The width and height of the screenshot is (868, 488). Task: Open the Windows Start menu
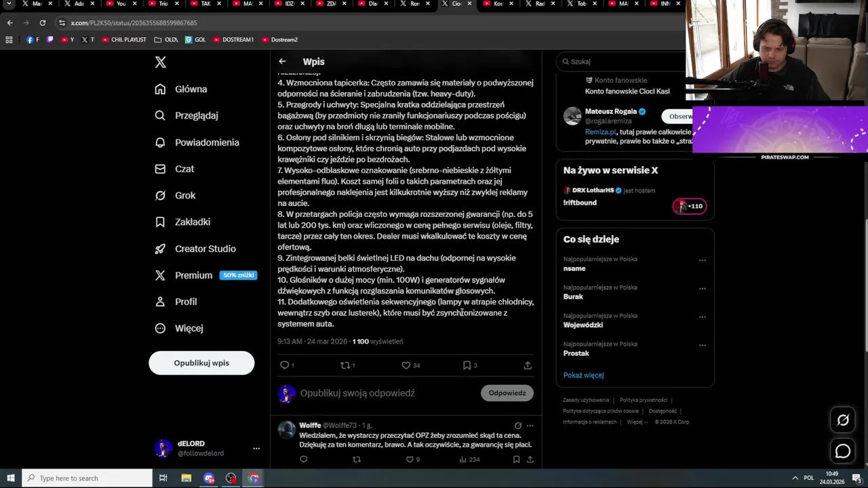(10, 478)
